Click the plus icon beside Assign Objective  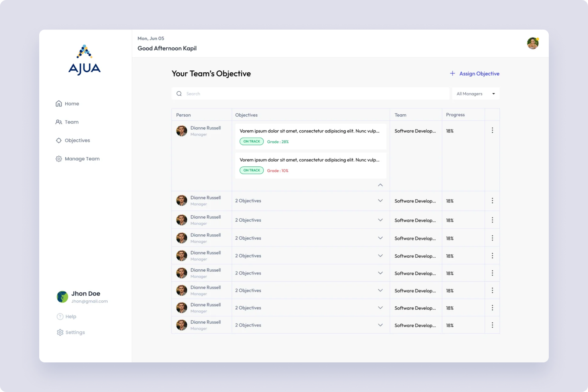click(452, 73)
